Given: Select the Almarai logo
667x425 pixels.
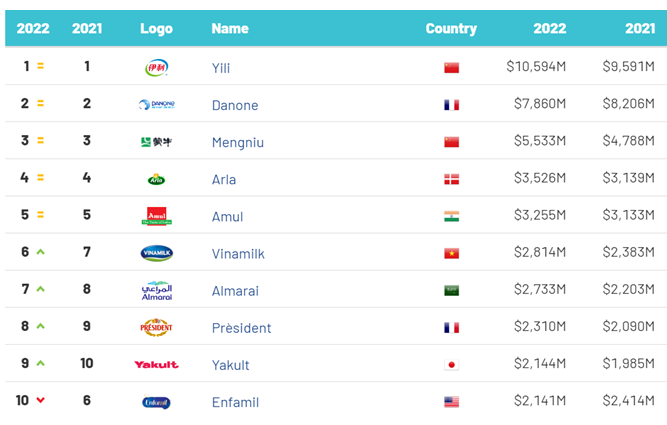Looking at the screenshot, I should click(157, 291).
